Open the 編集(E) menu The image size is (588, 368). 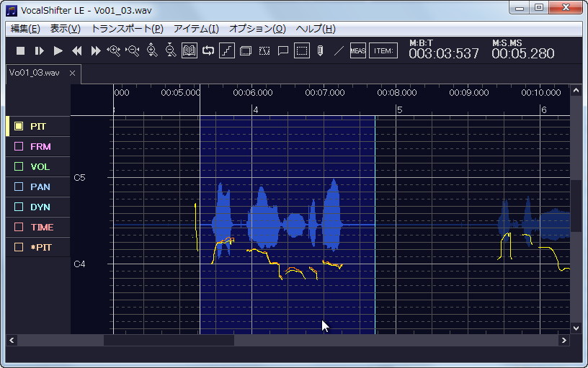coord(25,29)
